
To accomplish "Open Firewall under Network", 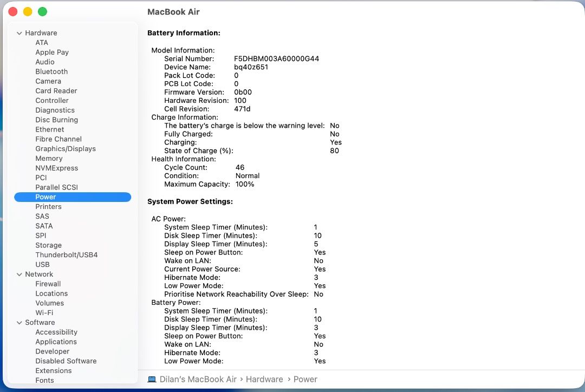I will click(x=48, y=284).
